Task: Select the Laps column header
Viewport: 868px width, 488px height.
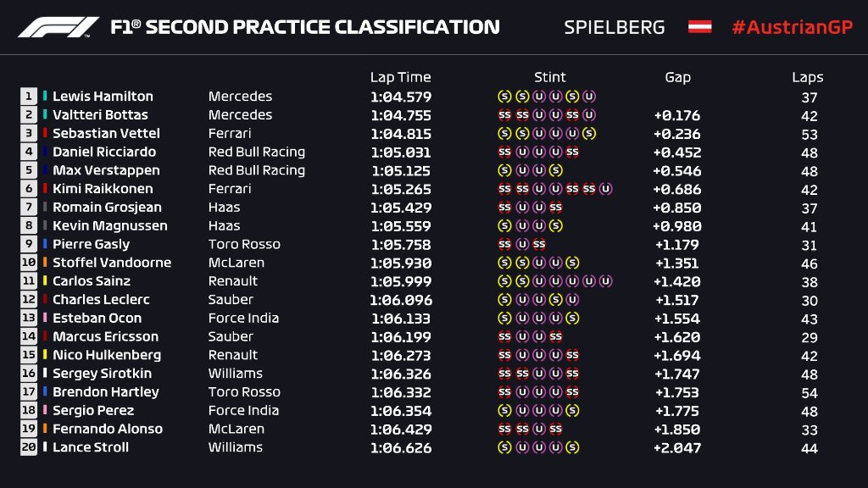Action: (x=808, y=77)
